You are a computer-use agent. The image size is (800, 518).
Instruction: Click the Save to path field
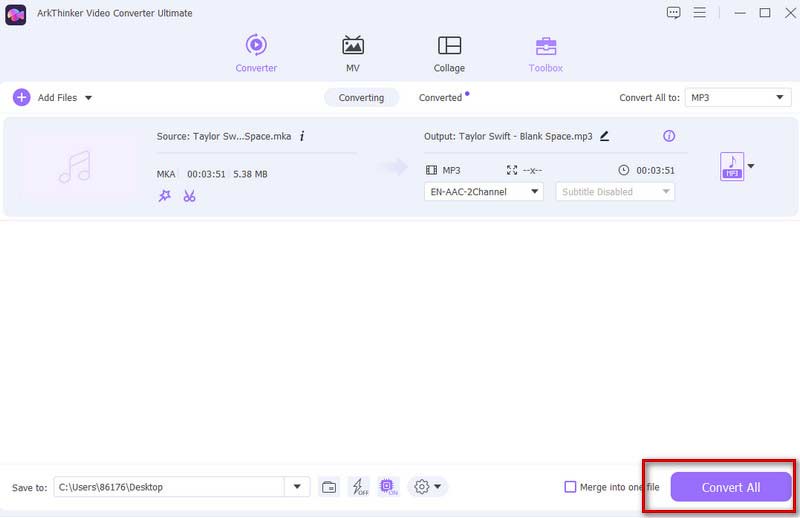pyautogui.click(x=169, y=487)
